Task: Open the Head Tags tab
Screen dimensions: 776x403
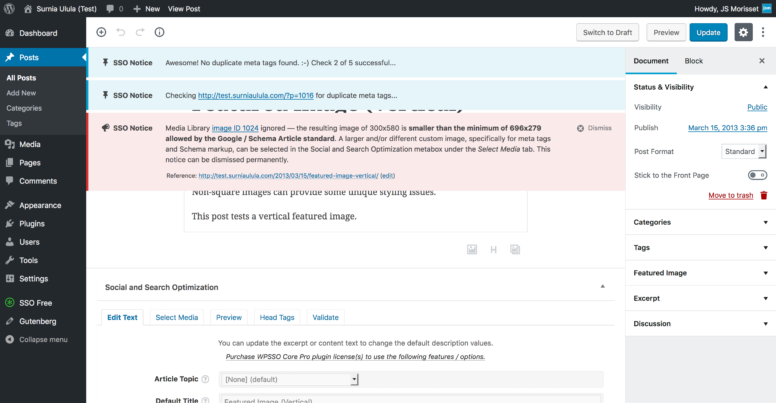Action: 277,317
